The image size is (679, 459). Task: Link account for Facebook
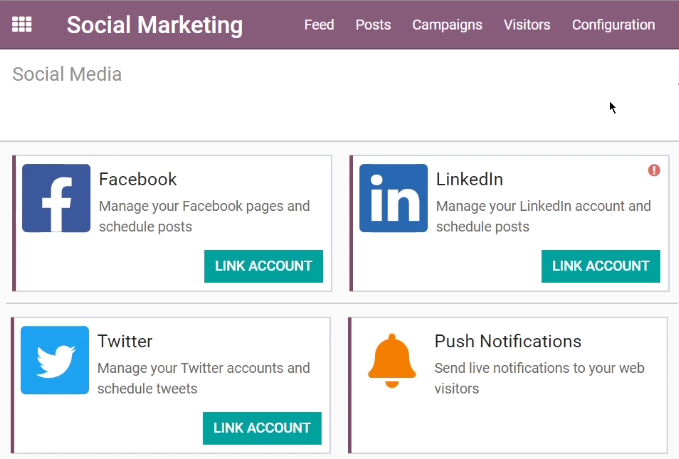[263, 266]
